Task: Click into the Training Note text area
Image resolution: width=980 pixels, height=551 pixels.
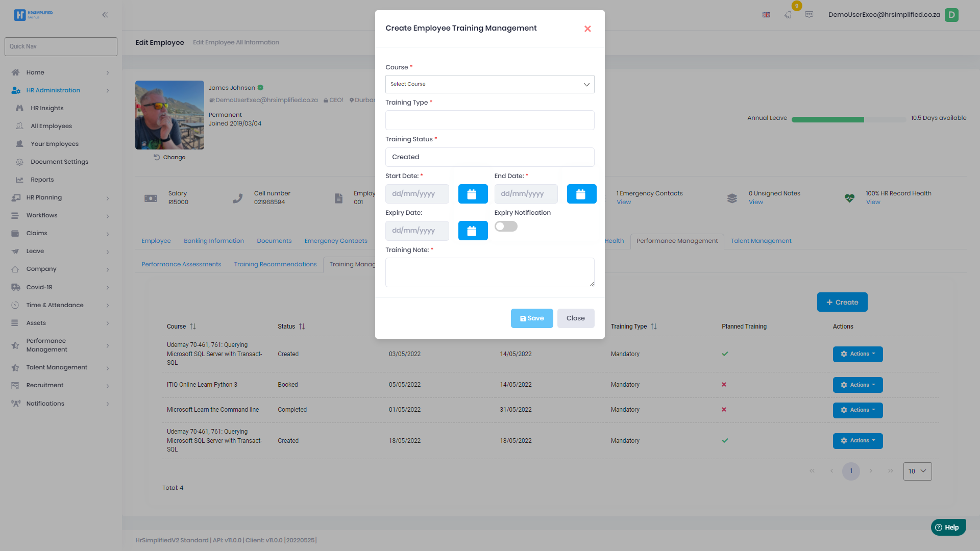Action: tap(489, 272)
